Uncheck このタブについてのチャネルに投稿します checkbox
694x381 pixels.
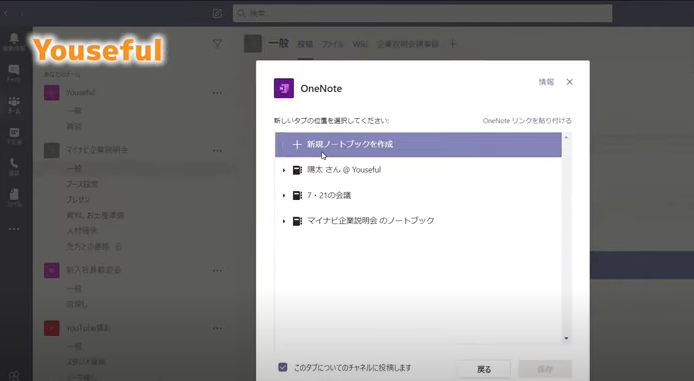[283, 367]
